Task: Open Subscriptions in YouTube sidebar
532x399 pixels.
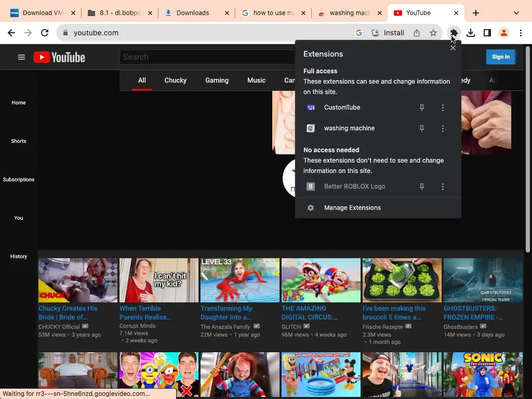Action: point(19,179)
